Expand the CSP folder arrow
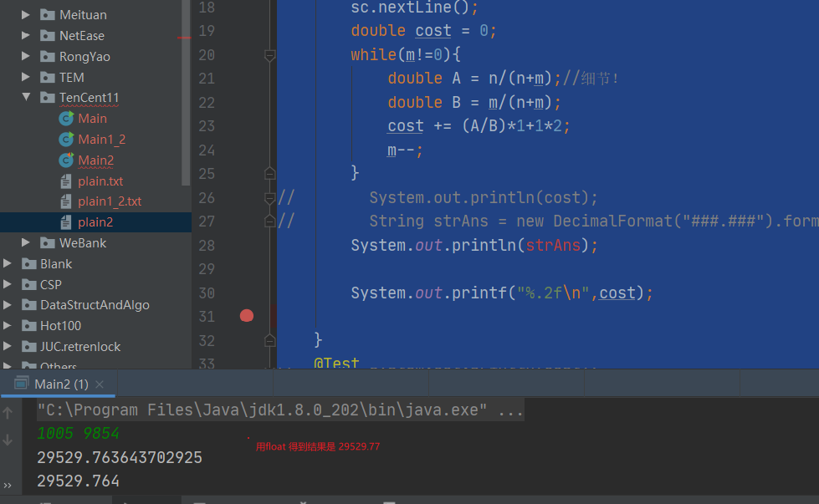The width and height of the screenshot is (819, 504). click(x=7, y=284)
